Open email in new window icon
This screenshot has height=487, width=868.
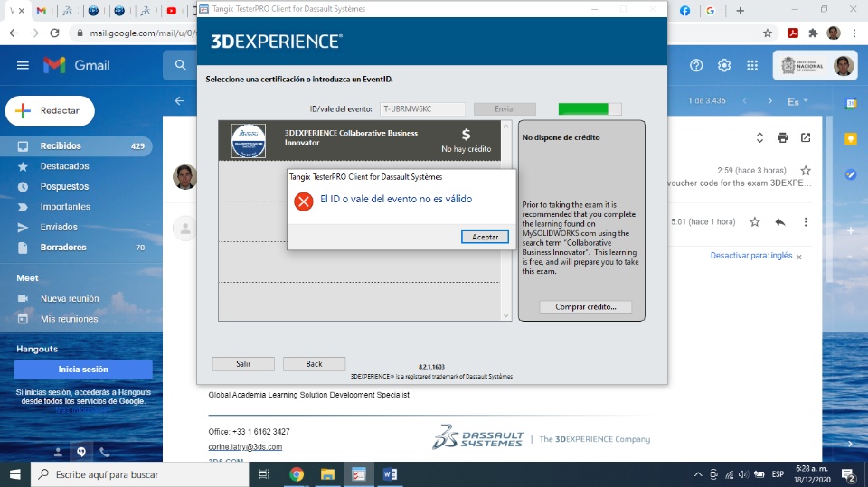click(x=806, y=137)
